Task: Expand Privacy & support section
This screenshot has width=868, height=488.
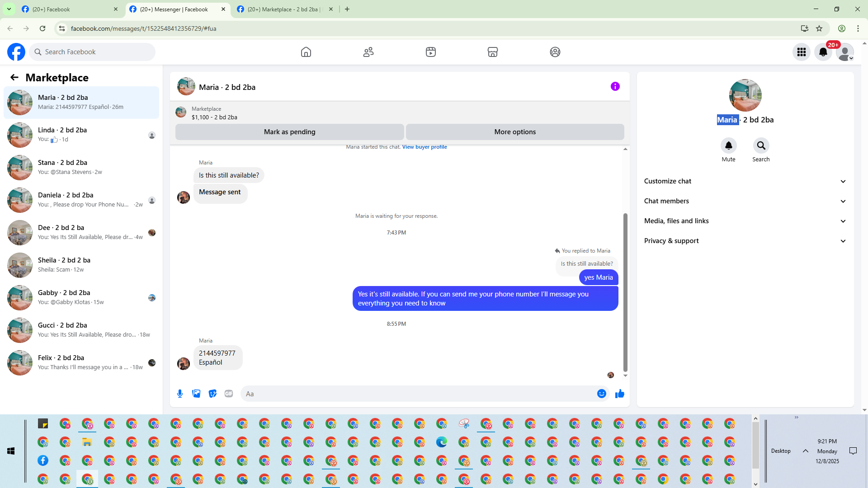Action: tap(745, 241)
